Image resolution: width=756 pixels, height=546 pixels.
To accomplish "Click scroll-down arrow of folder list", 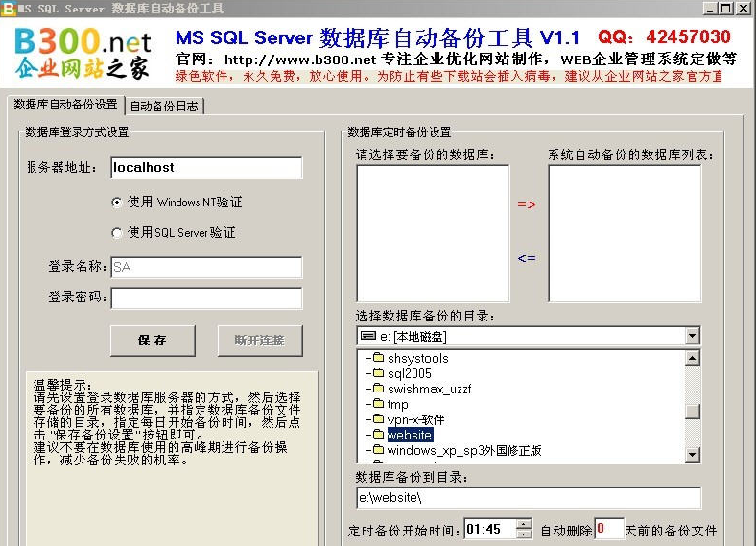I will [693, 454].
